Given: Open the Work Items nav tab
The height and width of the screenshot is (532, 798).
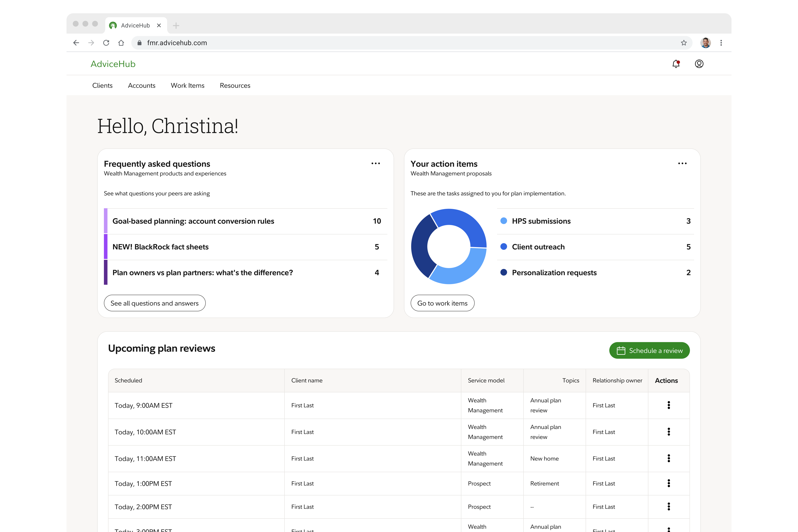Looking at the screenshot, I should click(x=187, y=85).
